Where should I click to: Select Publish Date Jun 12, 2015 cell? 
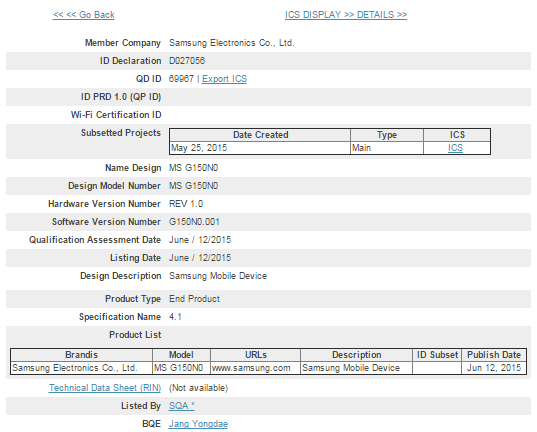pos(494,368)
